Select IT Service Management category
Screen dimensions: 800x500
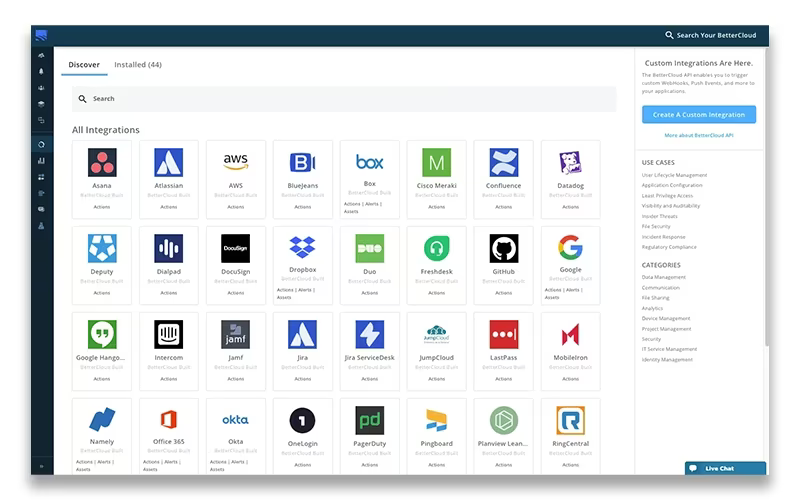tap(669, 349)
